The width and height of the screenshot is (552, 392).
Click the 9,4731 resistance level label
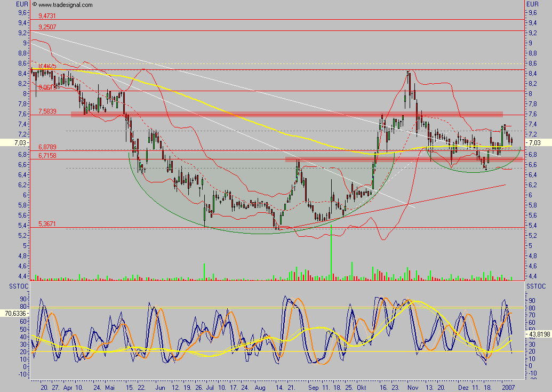47,16
